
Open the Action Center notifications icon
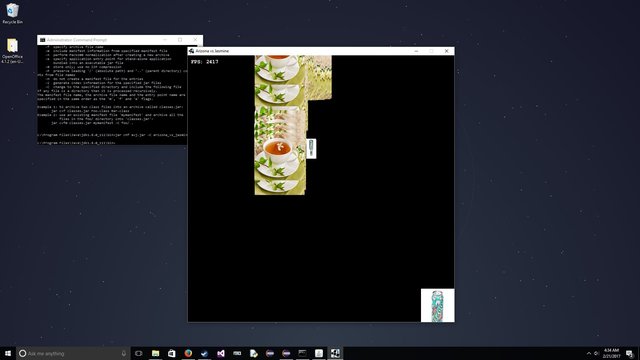point(629,353)
